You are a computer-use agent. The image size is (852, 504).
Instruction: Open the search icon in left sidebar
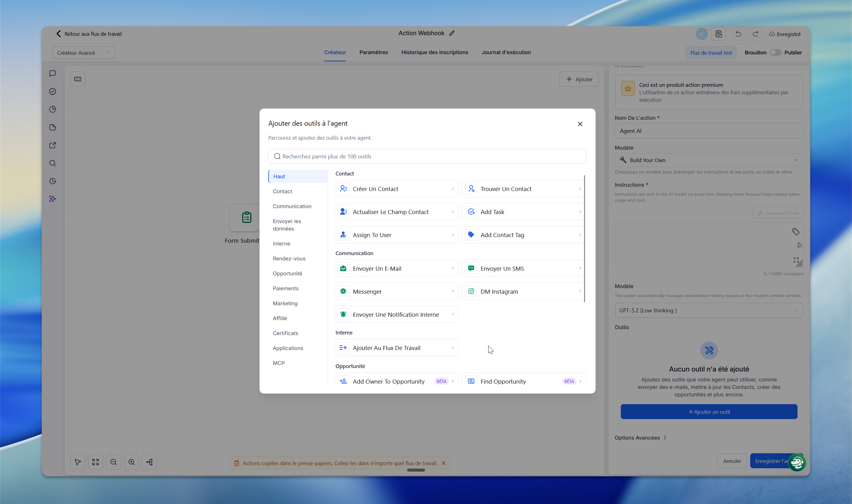click(x=53, y=163)
